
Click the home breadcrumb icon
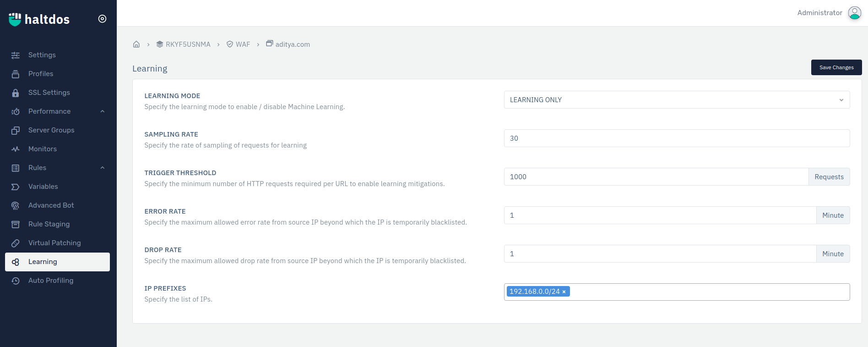(136, 44)
